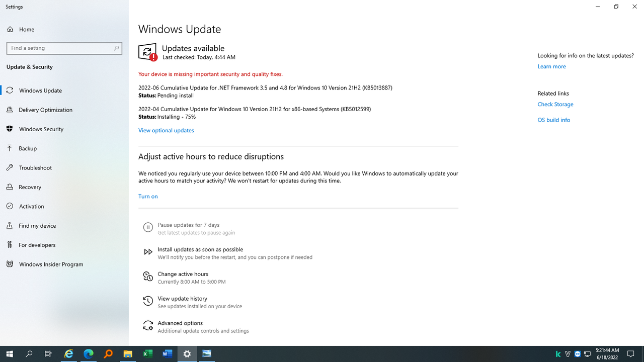The width and height of the screenshot is (644, 362).
Task: Click the Windows Insider Program icon
Action: point(10,264)
